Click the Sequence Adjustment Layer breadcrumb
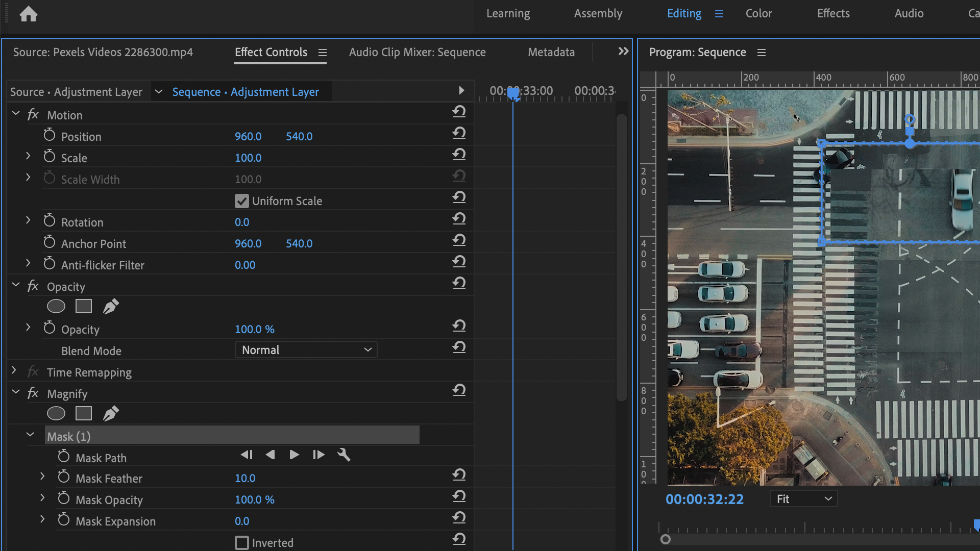Screen dimensions: 980x551 click(246, 91)
